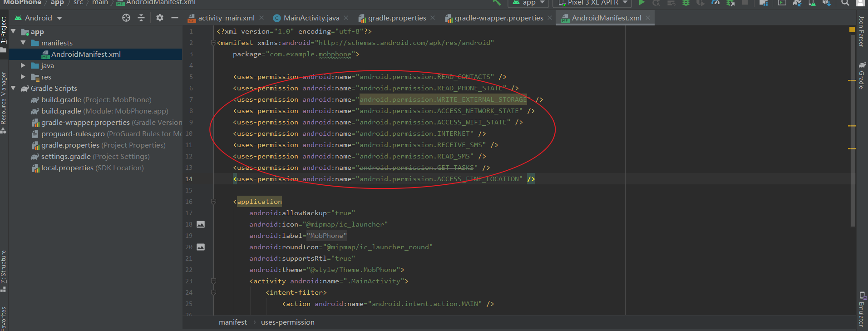Viewport: 868px width, 331px height.
Task: Hide the Project panel with minus icon
Action: 175,18
